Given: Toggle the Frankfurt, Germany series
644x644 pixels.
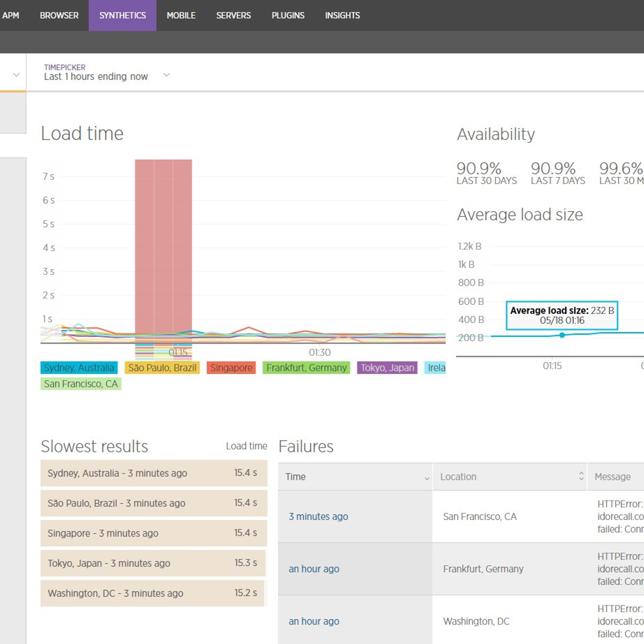Looking at the screenshot, I should (x=306, y=368).
